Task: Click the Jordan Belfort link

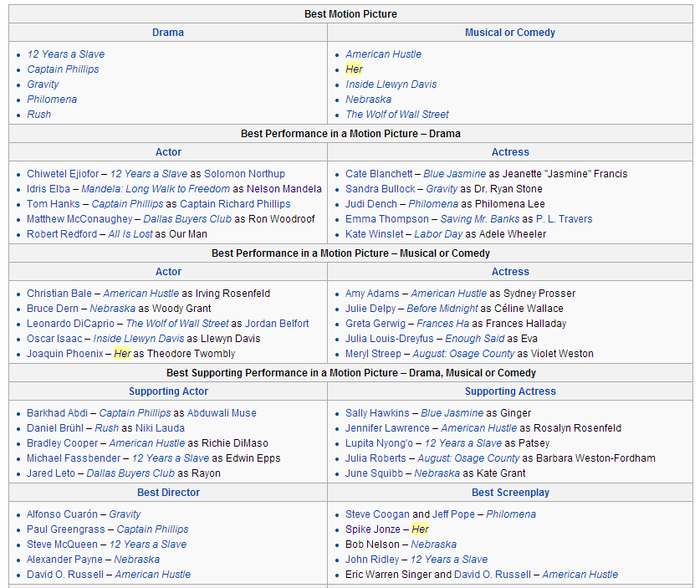Action: [276, 325]
